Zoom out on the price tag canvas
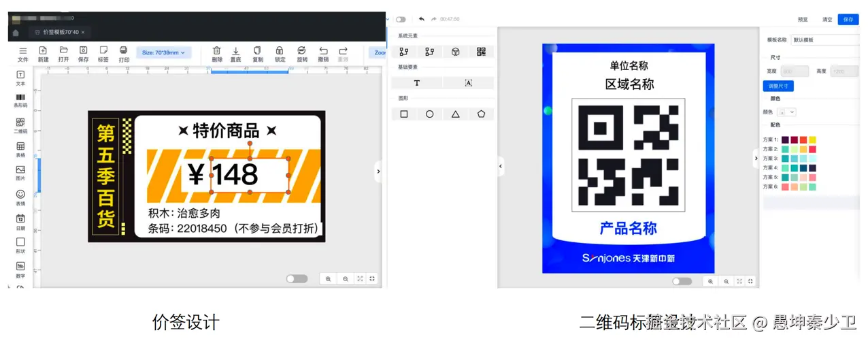This screenshot has height=343, width=868. [x=346, y=279]
